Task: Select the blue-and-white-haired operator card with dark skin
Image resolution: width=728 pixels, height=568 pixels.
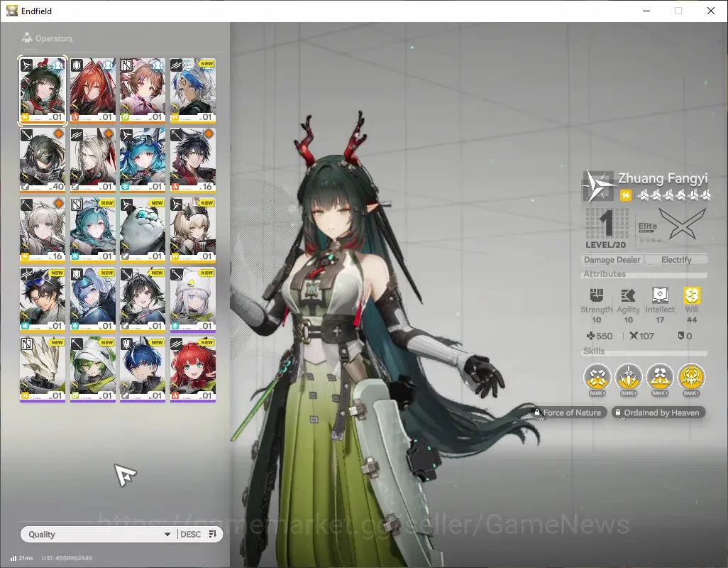Action: point(193,91)
